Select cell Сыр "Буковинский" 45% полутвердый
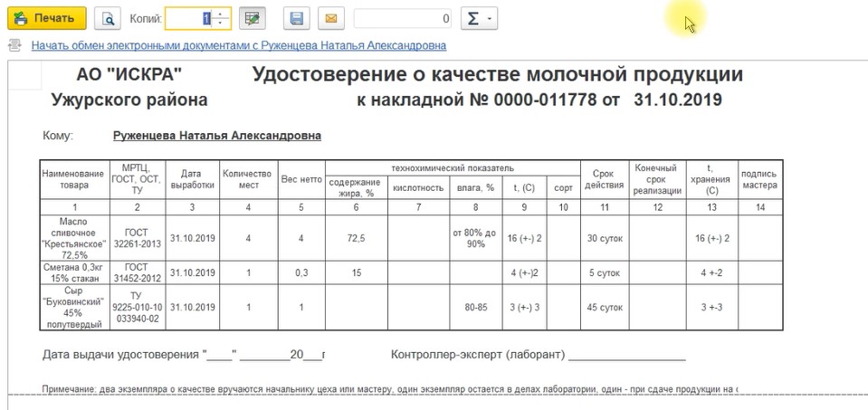The height and width of the screenshot is (410, 868). tap(75, 307)
